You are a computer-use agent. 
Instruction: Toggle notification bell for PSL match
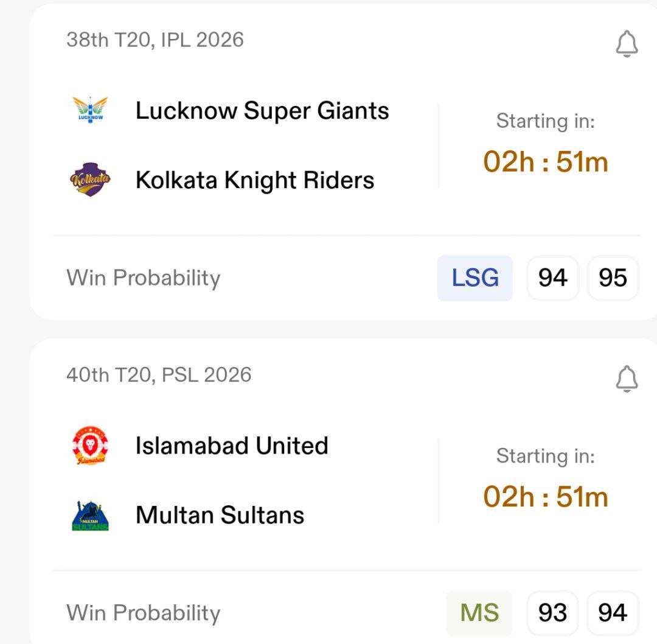[x=627, y=379]
